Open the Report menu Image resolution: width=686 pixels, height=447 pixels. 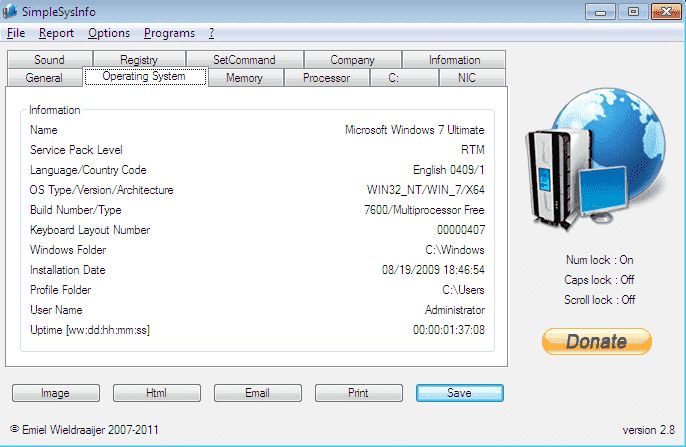56,33
